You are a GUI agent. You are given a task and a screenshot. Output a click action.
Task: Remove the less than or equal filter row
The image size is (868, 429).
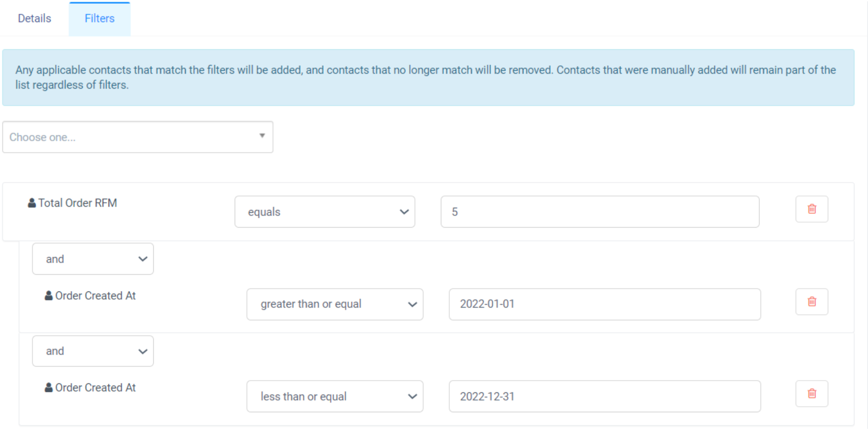(x=811, y=394)
